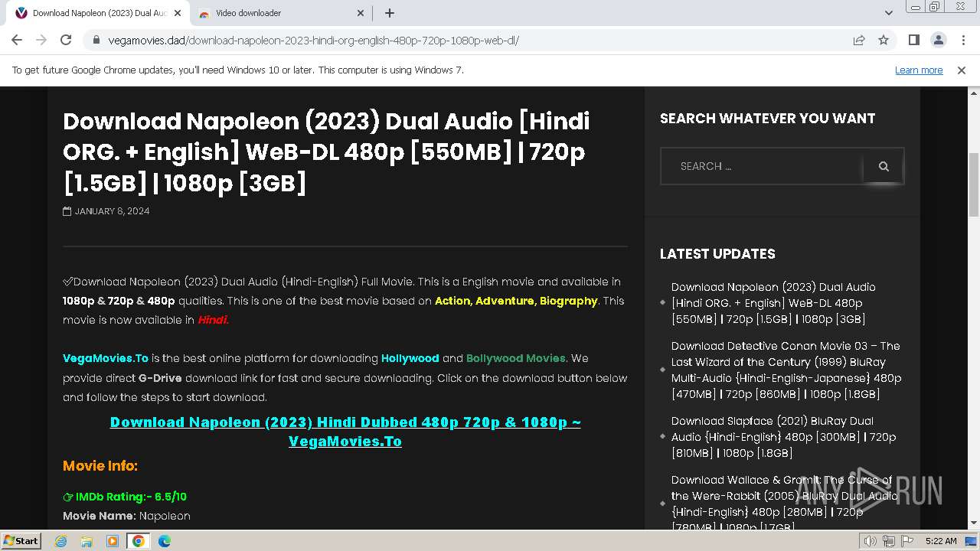This screenshot has height=551, width=980.
Task: Reload the current page
Action: click(x=66, y=40)
